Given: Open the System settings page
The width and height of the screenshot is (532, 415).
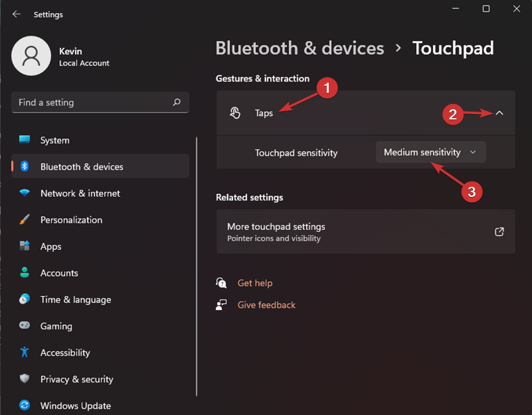Looking at the screenshot, I should coord(54,140).
